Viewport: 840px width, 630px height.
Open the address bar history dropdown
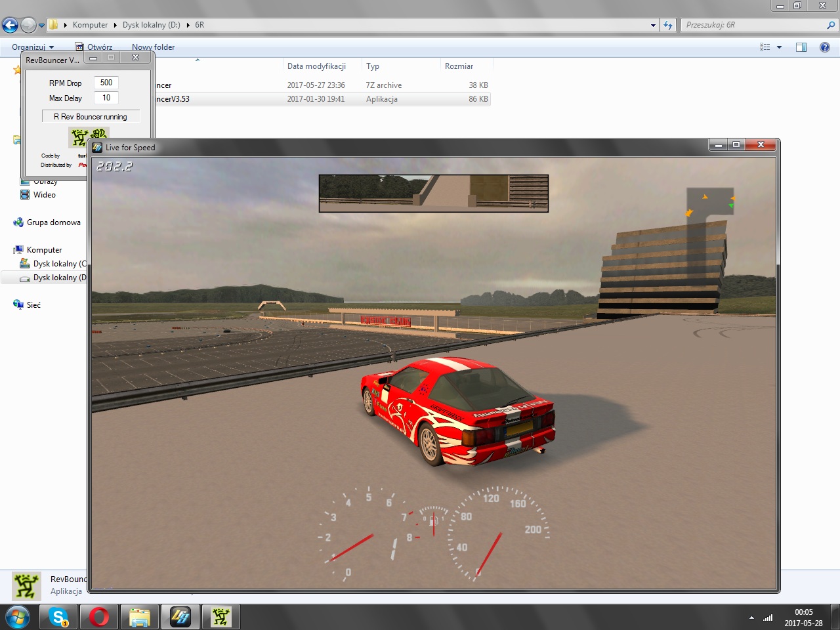click(x=653, y=25)
